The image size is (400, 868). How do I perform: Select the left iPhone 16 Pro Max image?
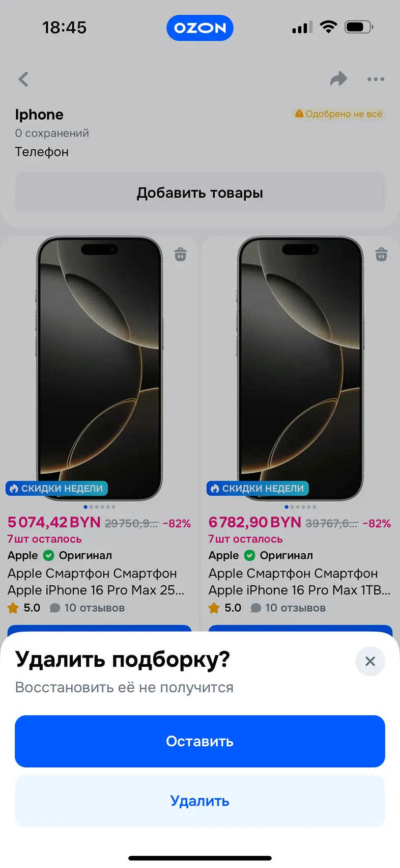[100, 368]
